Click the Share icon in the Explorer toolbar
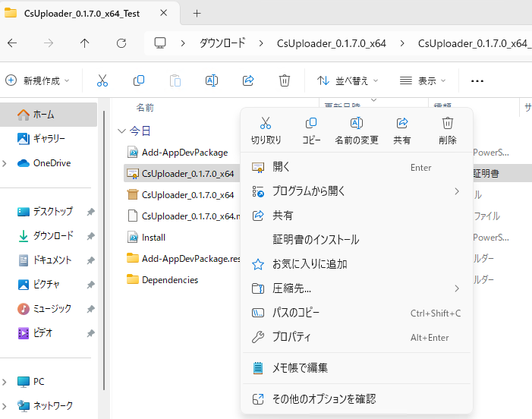The height and width of the screenshot is (419, 532). [248, 80]
